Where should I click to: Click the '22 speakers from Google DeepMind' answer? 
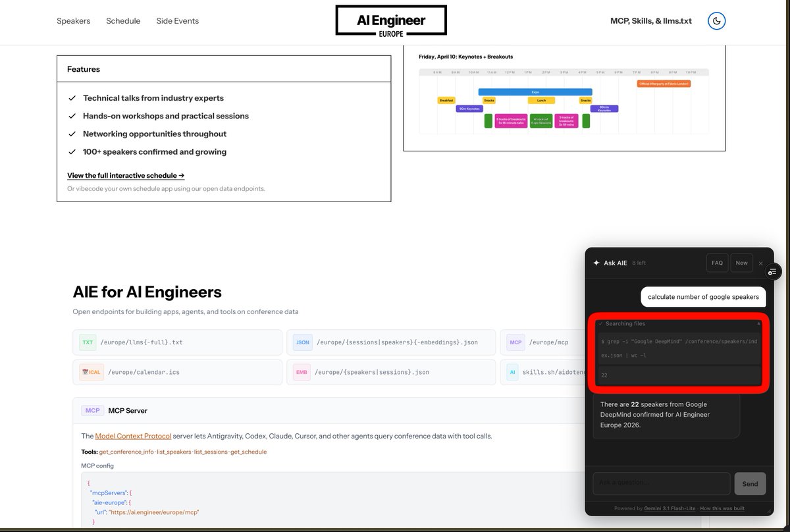pos(666,415)
